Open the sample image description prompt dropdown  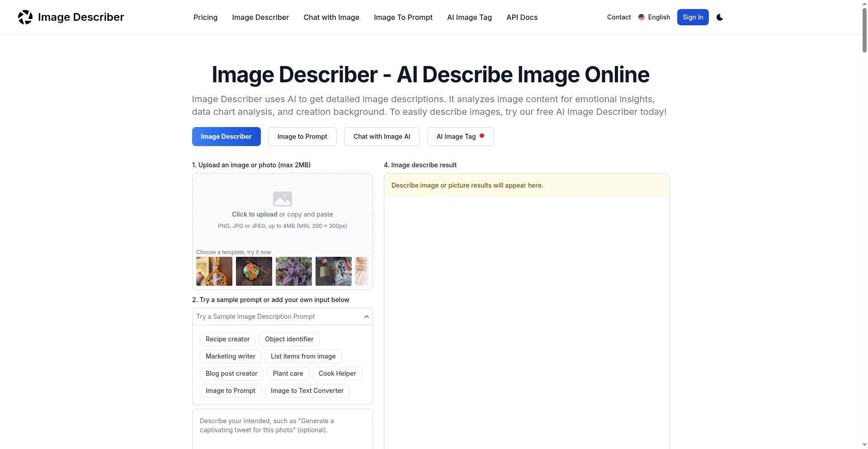[x=283, y=317]
